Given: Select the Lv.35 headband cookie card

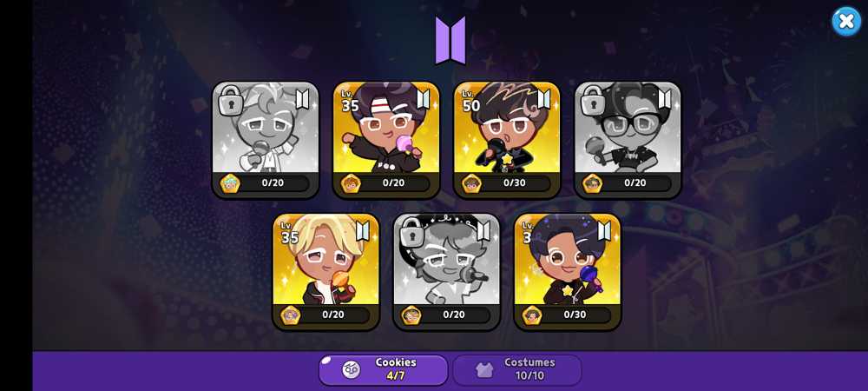Looking at the screenshot, I should [x=386, y=140].
